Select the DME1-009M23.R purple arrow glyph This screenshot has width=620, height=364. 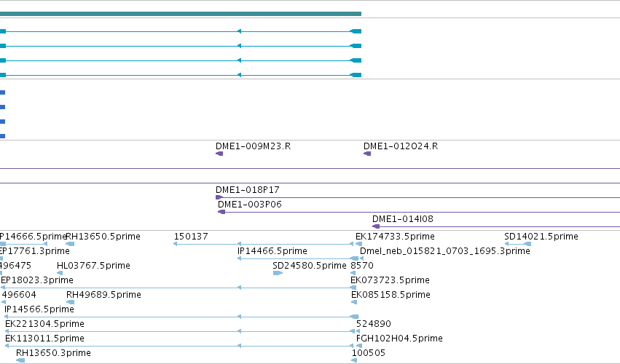pyautogui.click(x=219, y=154)
